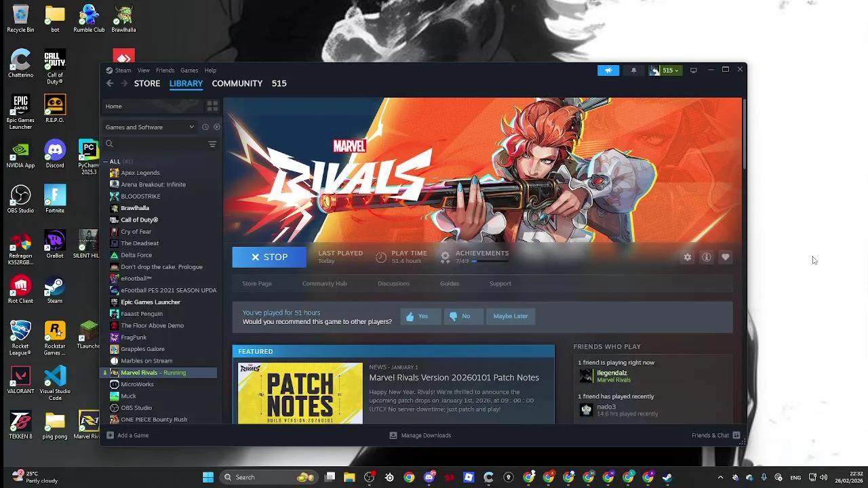This screenshot has width=868, height=488.
Task: Switch to the LIBRARY tab
Action: [x=186, y=83]
